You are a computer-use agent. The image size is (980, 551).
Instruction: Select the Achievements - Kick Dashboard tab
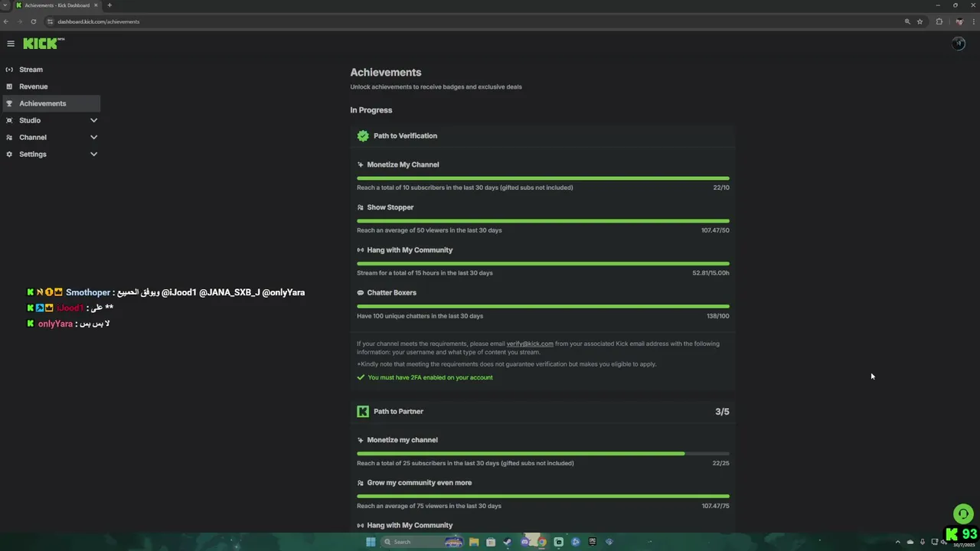click(x=57, y=5)
